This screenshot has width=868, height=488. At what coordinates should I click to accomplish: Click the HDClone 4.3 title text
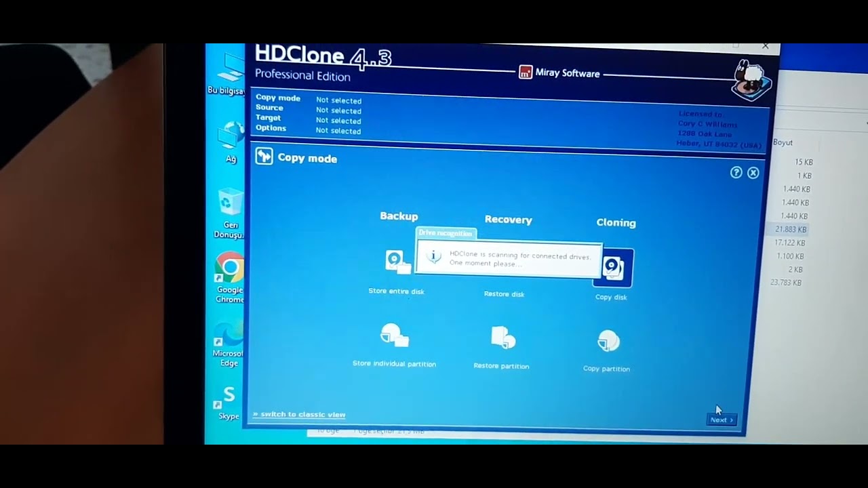tap(323, 57)
